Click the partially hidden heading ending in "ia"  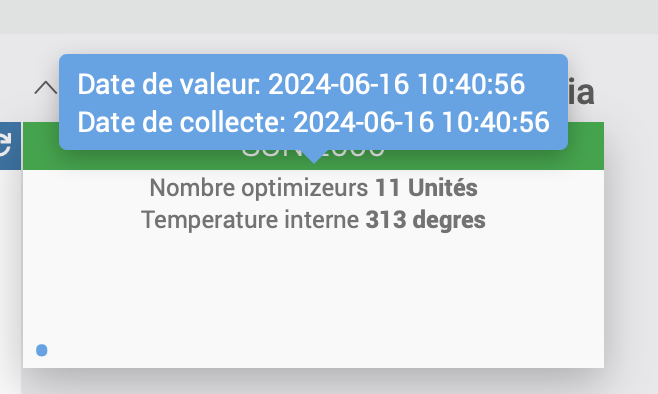click(x=581, y=93)
